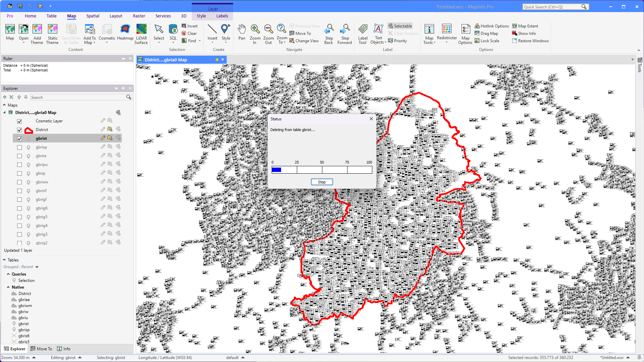The height and width of the screenshot is (362, 644).
Task: Click the Restore Windows button
Action: (x=530, y=41)
